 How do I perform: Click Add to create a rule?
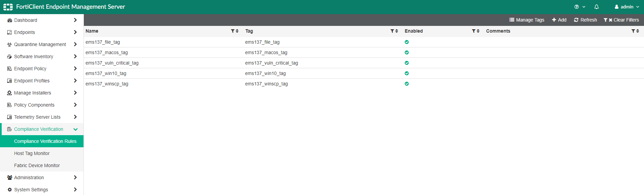(559, 20)
